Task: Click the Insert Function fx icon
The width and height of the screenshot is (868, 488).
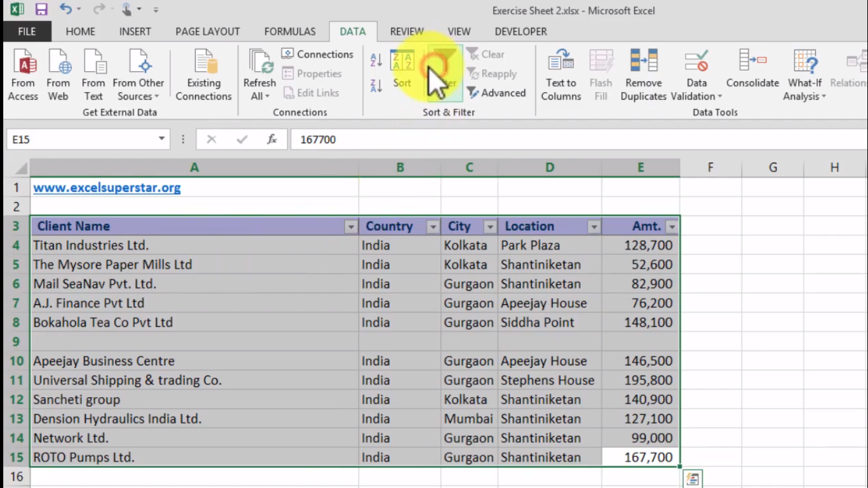Action: point(272,139)
